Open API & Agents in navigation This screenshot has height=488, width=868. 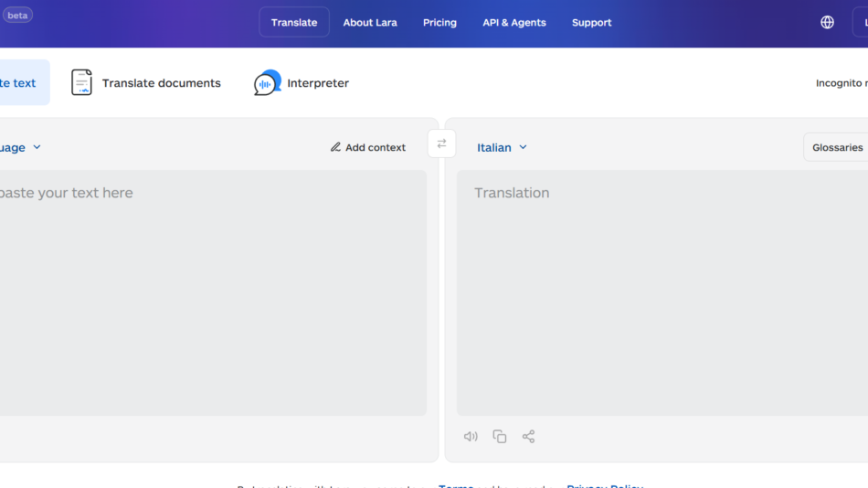tap(514, 23)
